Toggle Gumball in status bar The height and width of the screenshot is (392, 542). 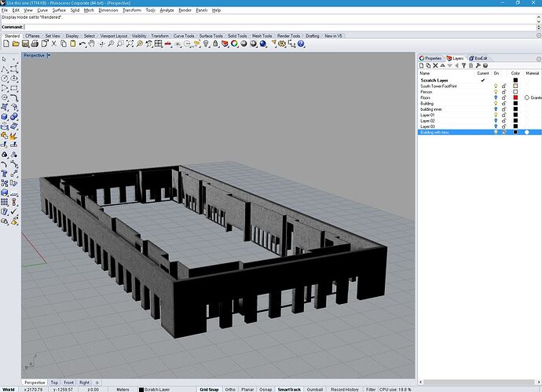[314, 390]
